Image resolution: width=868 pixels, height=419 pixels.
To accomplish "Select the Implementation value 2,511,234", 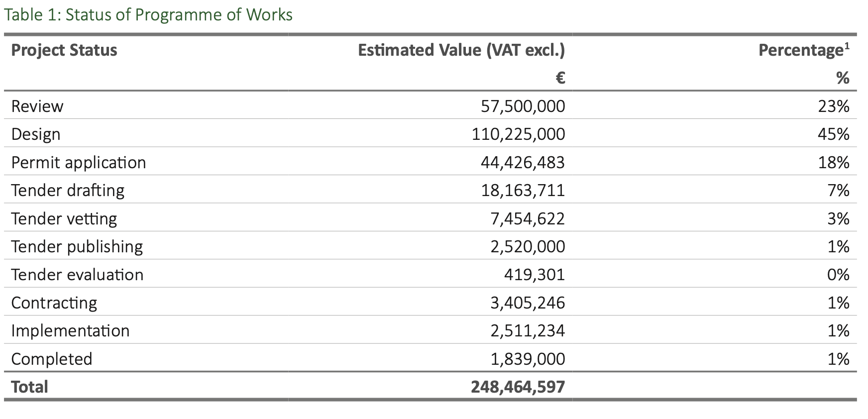I will click(x=528, y=331).
